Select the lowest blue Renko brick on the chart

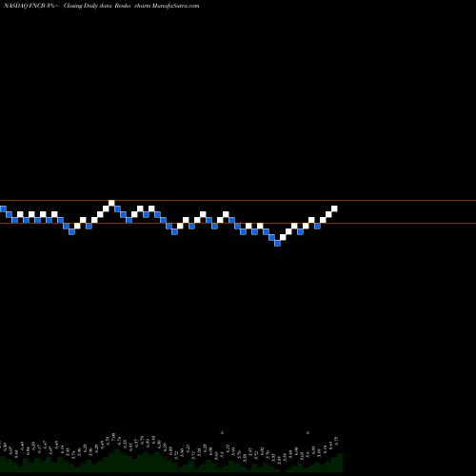277,243
